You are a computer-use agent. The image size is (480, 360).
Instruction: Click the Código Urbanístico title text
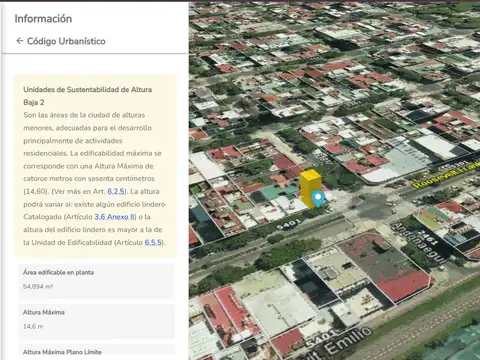(x=66, y=41)
